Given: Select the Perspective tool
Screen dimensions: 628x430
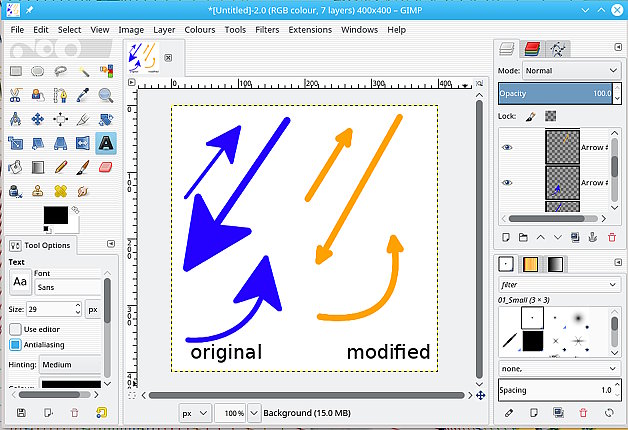Looking at the screenshot, I should coord(60,143).
